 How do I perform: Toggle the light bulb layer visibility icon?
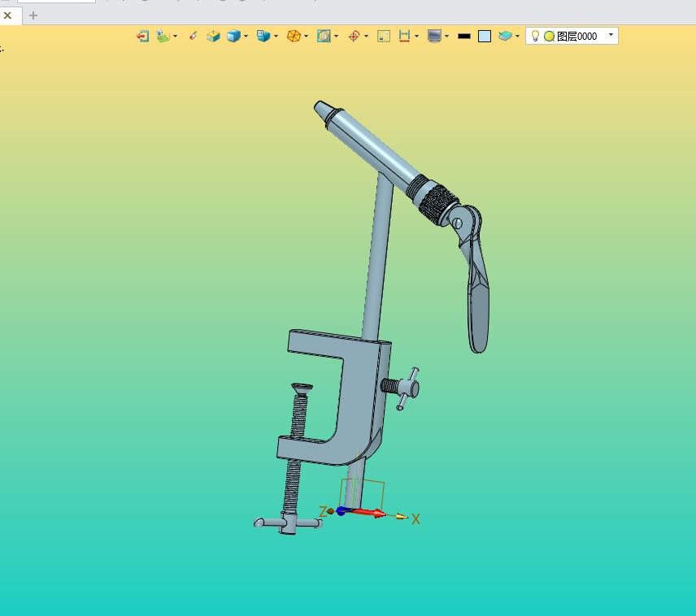pos(535,36)
